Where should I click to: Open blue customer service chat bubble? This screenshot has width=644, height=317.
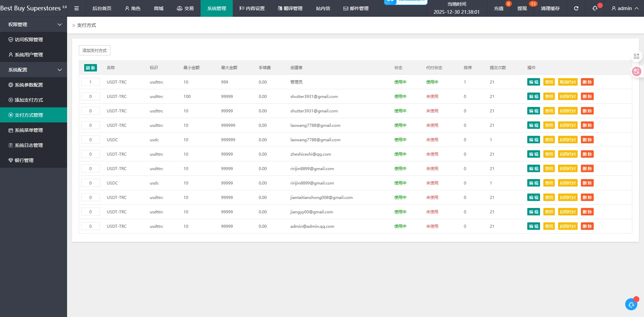(x=631, y=304)
